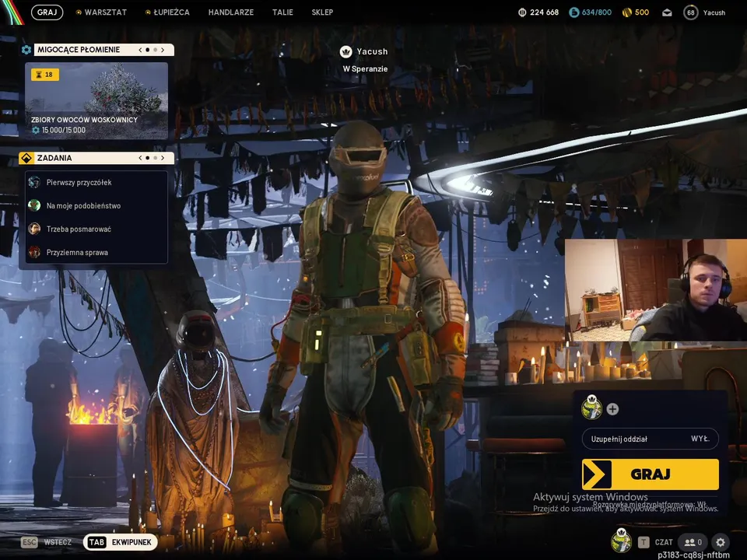This screenshot has height=560, width=747.
Task: Click the squad leader avatar in party panel
Action: coord(591,408)
